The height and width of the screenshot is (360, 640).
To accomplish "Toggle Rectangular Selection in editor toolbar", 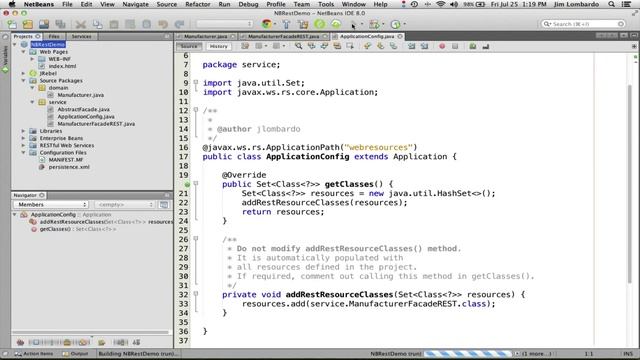I will (350, 46).
